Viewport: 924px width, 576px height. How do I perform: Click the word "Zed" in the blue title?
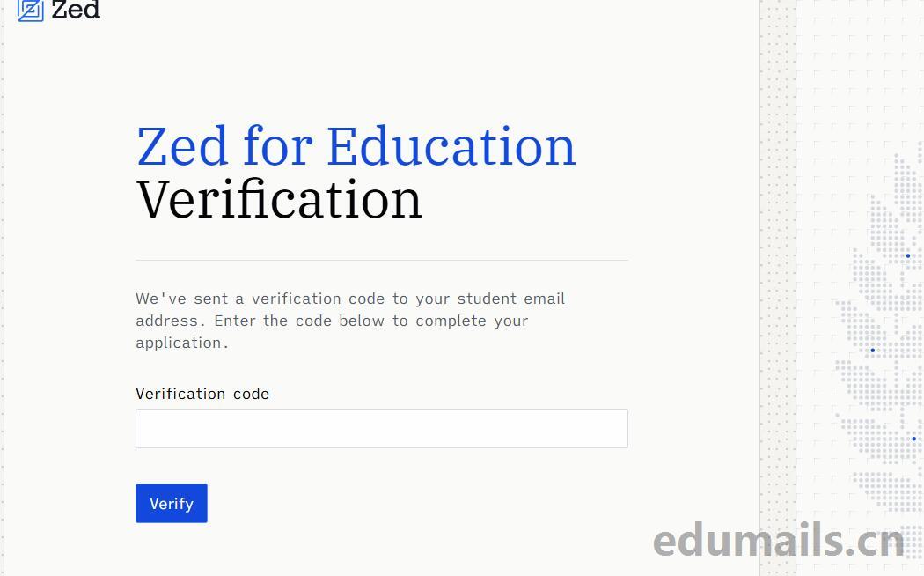182,146
